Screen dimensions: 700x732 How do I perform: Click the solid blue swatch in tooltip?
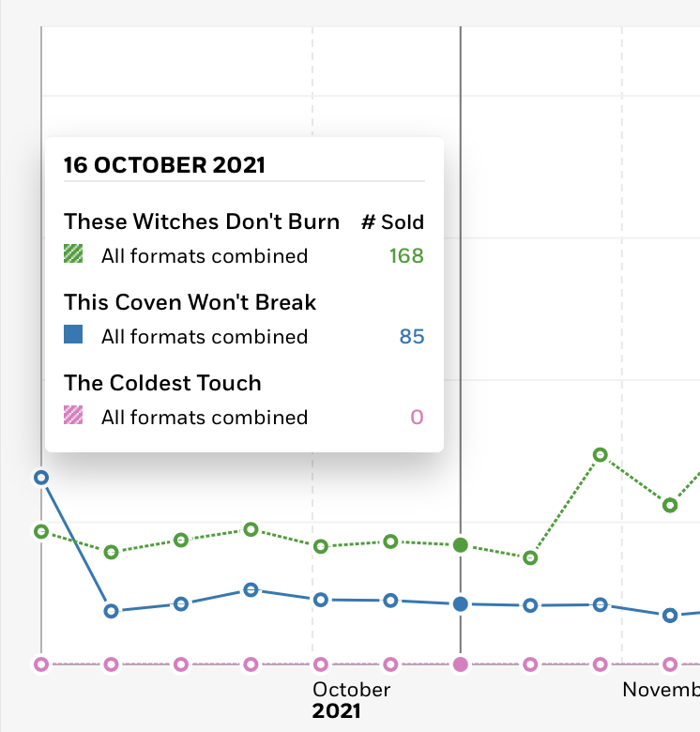coord(73,334)
